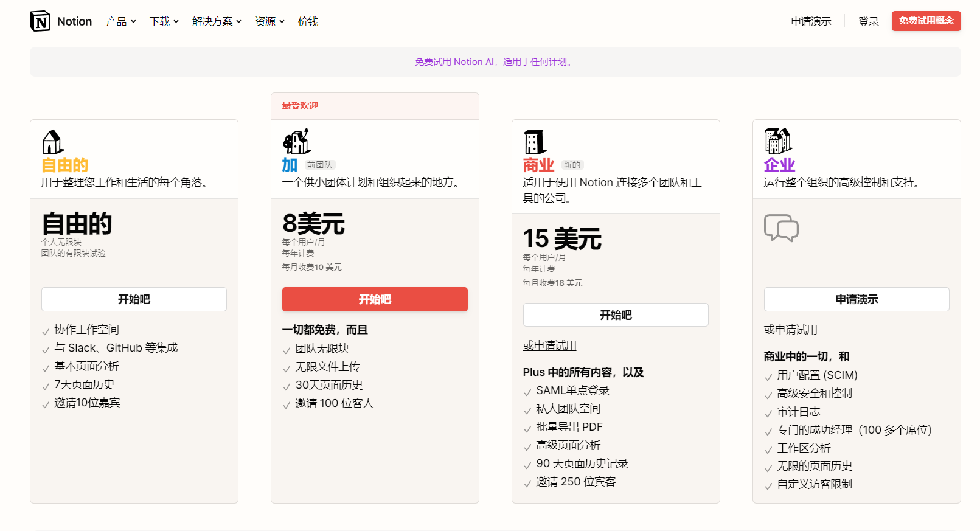Click the Notion logo icon

coord(40,21)
